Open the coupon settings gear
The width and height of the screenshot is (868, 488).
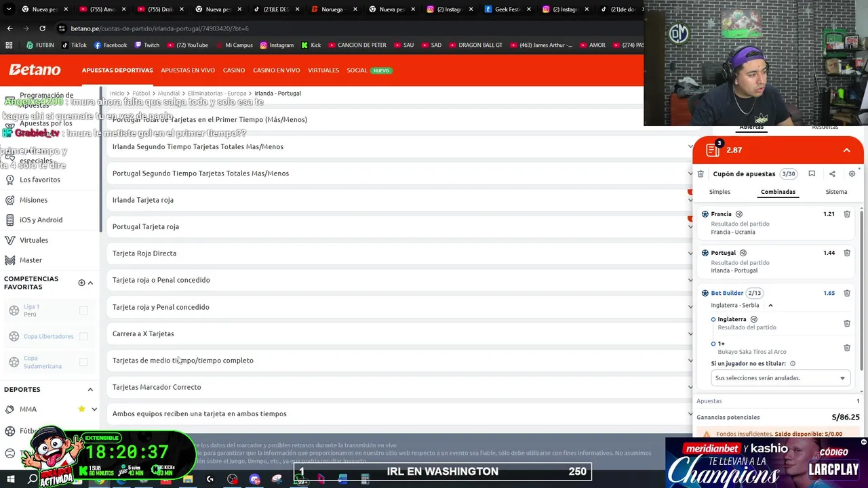pyautogui.click(x=852, y=174)
